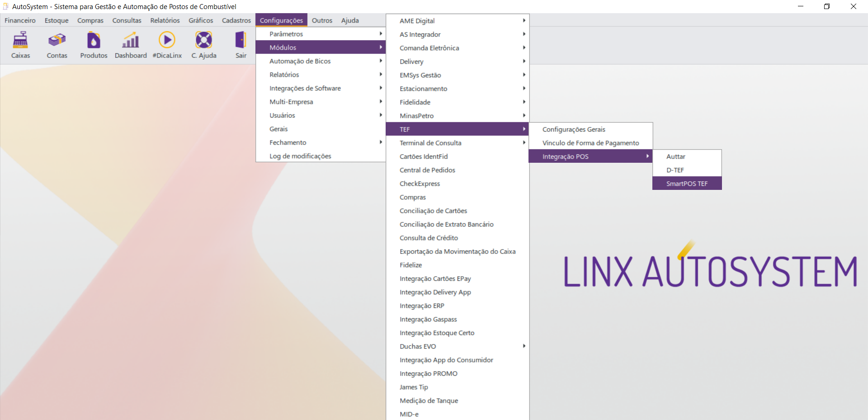The image size is (868, 420).
Task: Expand the Estacionamento submenu
Action: (458, 89)
